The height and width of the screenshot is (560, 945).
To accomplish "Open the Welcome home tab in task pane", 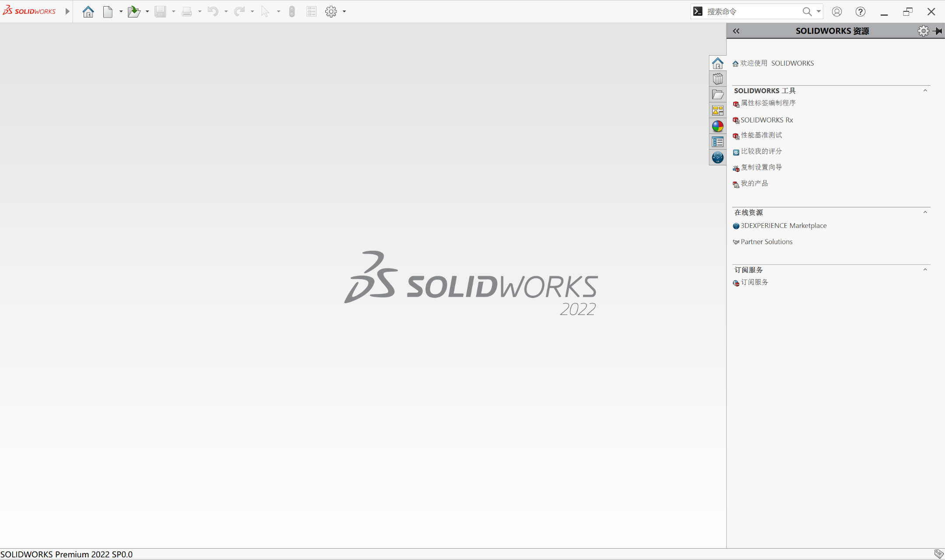I will click(717, 63).
